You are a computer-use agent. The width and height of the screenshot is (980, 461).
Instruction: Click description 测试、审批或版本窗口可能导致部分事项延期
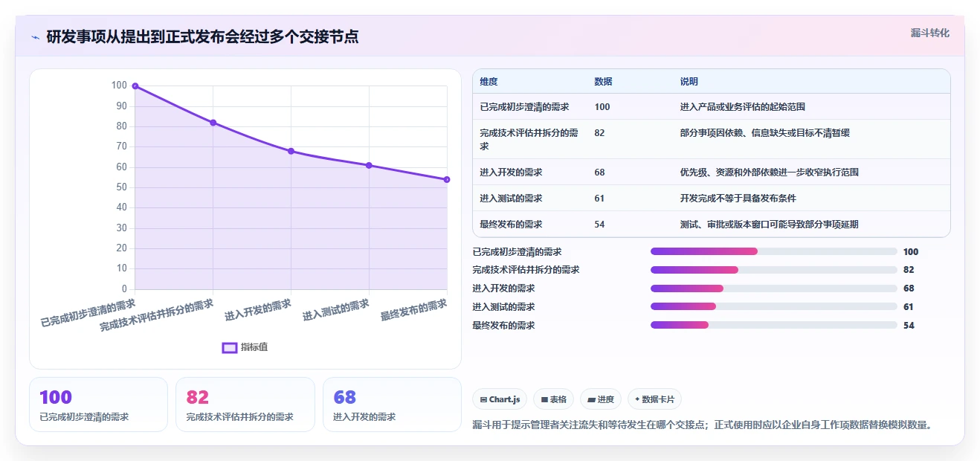769,225
